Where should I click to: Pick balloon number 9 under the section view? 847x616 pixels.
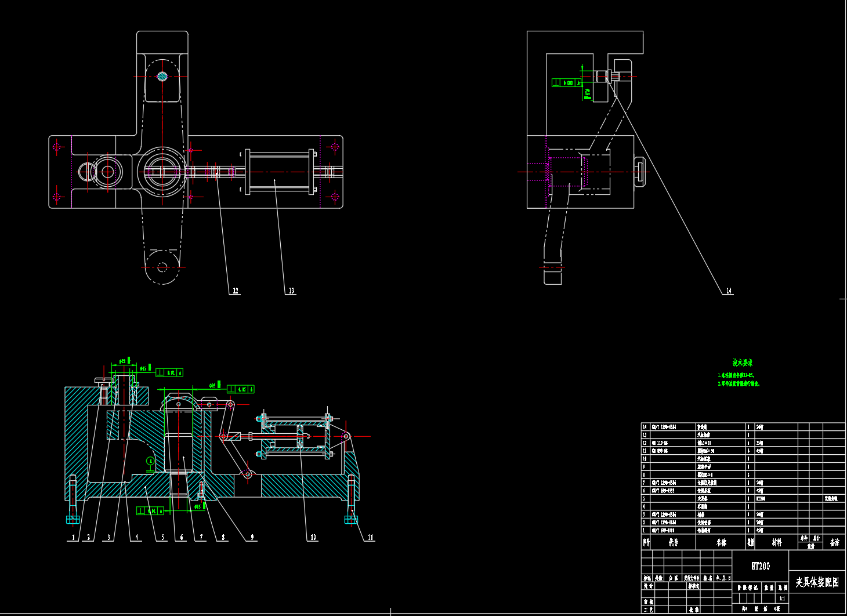click(x=252, y=538)
